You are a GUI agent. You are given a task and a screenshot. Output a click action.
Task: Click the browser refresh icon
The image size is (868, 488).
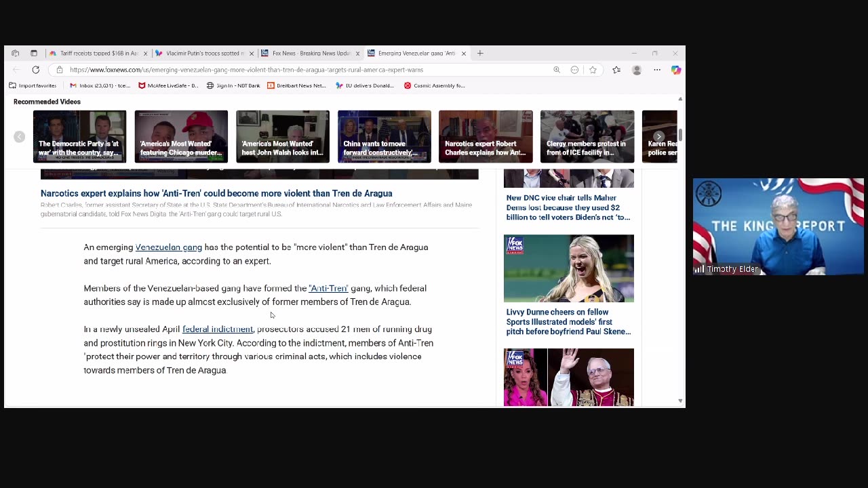coord(36,70)
